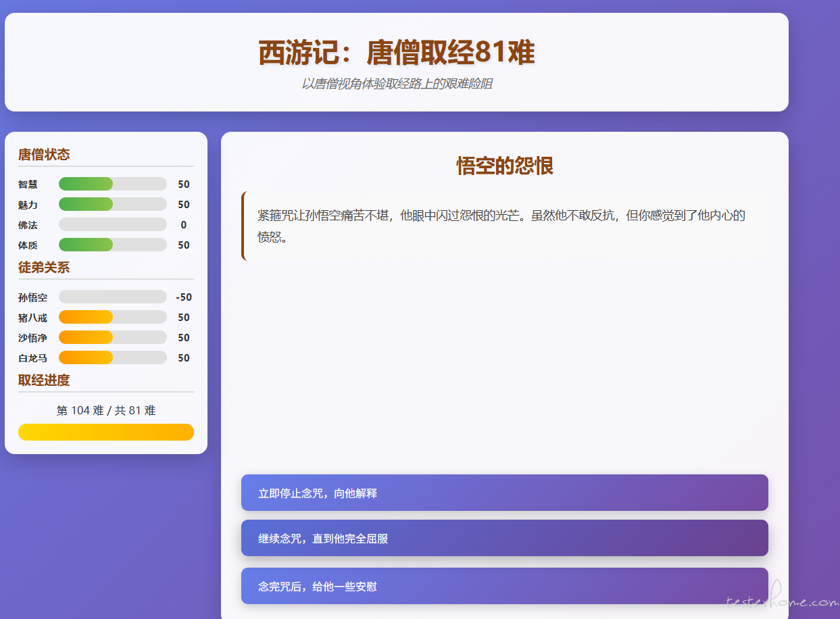Click the 50 value beside 白龙马
The image size is (840, 619).
[x=184, y=358]
